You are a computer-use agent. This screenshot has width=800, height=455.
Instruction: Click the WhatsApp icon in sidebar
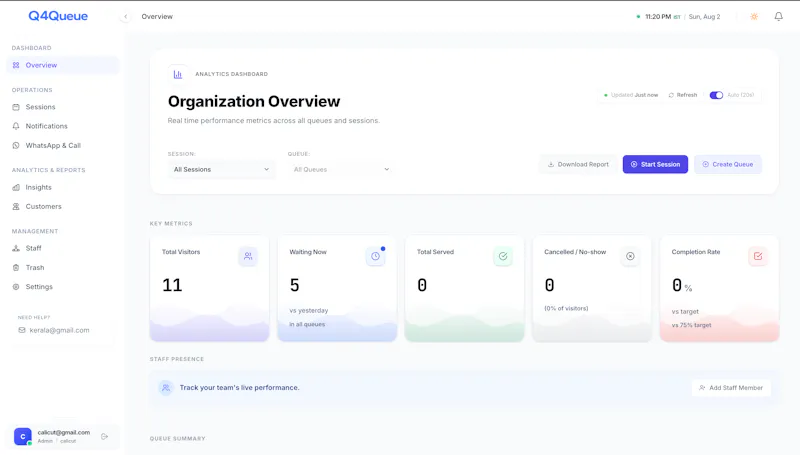tap(16, 145)
